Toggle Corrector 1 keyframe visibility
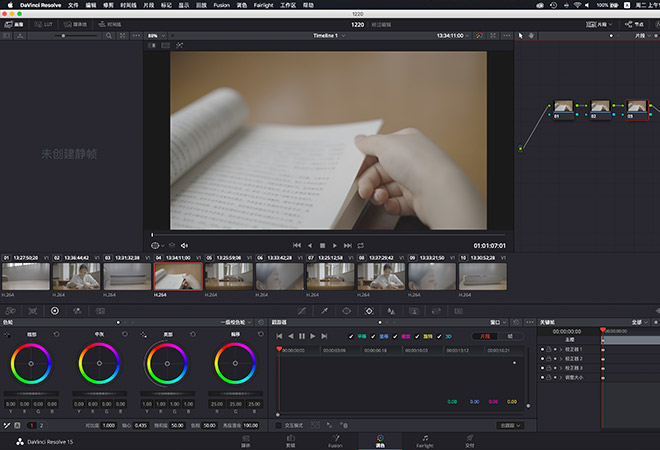The image size is (660, 450). click(541, 348)
